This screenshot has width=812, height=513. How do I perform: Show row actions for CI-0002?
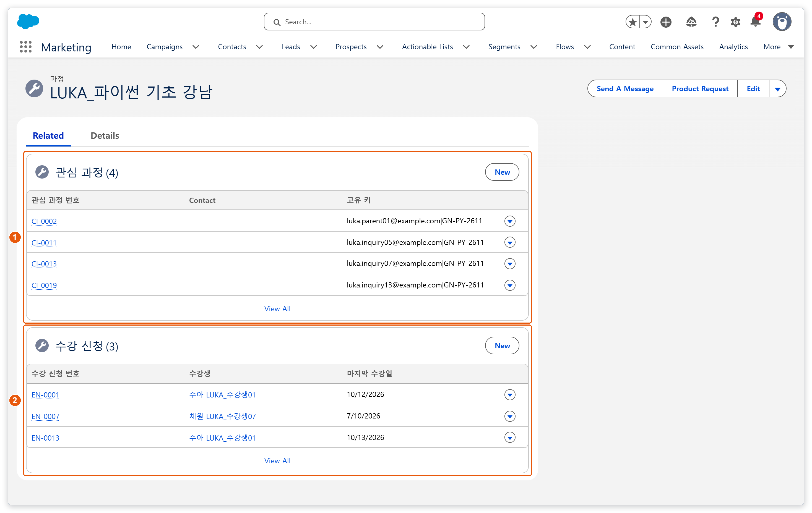pos(510,221)
